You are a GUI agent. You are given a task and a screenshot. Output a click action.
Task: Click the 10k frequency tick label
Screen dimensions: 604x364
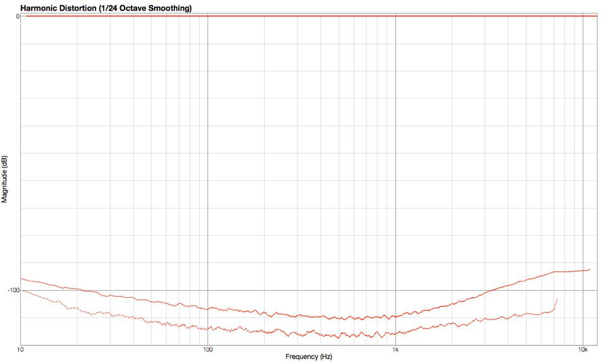pos(583,349)
